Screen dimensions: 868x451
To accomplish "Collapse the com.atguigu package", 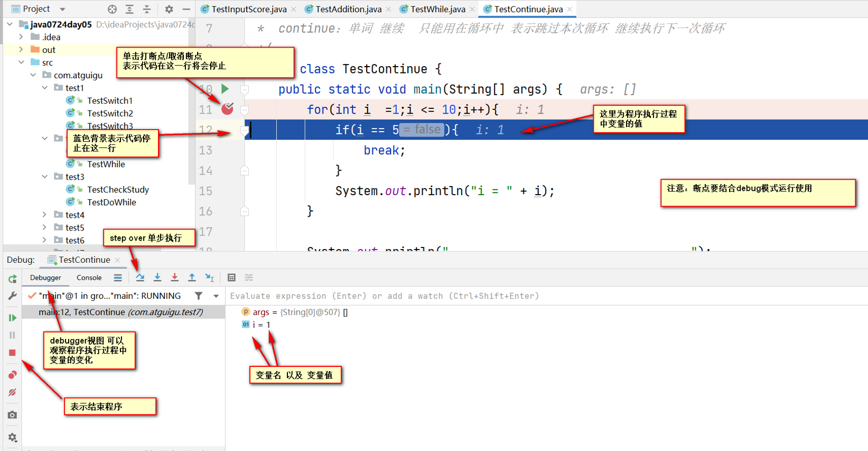I will click(33, 75).
